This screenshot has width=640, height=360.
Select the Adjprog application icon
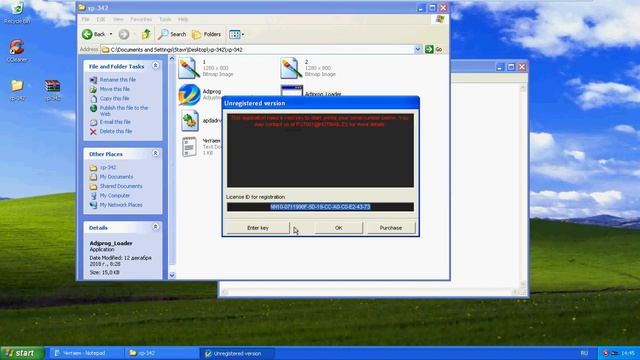[x=189, y=94]
